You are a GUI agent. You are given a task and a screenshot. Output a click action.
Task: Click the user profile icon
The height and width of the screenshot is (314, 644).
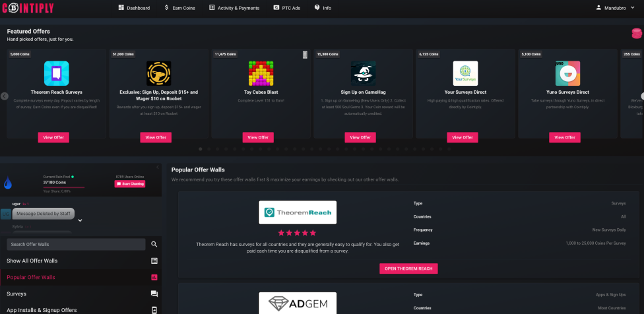coord(599,7)
